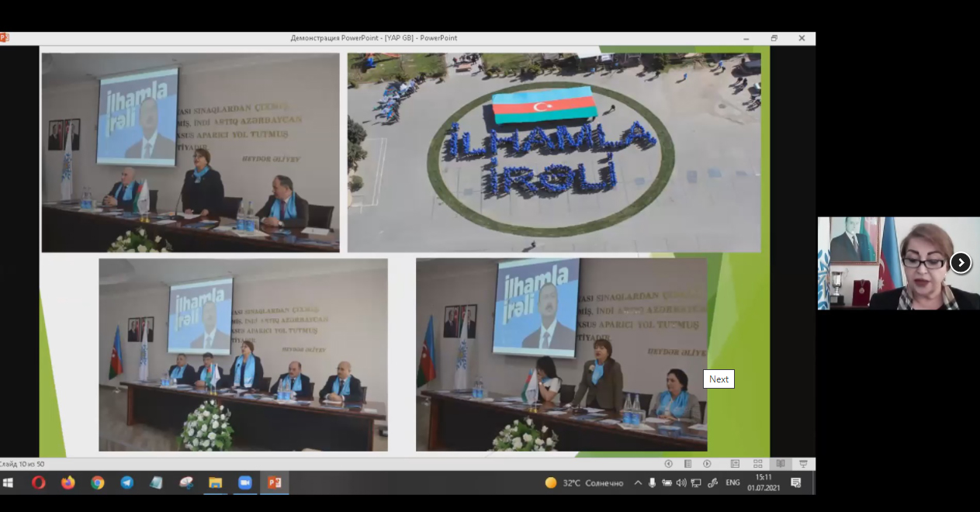Open Telegram from the taskbar
The image size is (980, 512).
coord(126,483)
